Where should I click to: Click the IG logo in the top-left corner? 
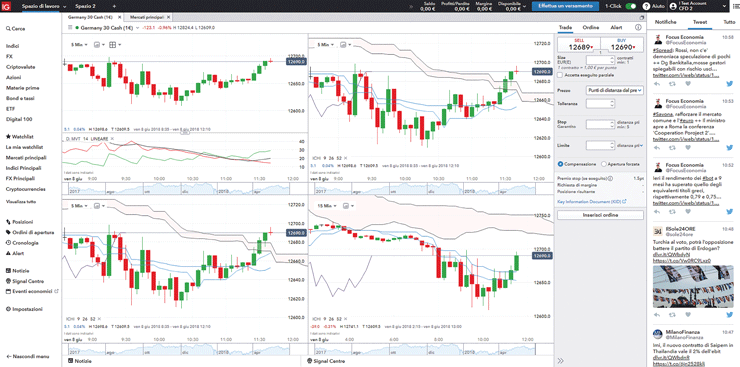(6, 6)
